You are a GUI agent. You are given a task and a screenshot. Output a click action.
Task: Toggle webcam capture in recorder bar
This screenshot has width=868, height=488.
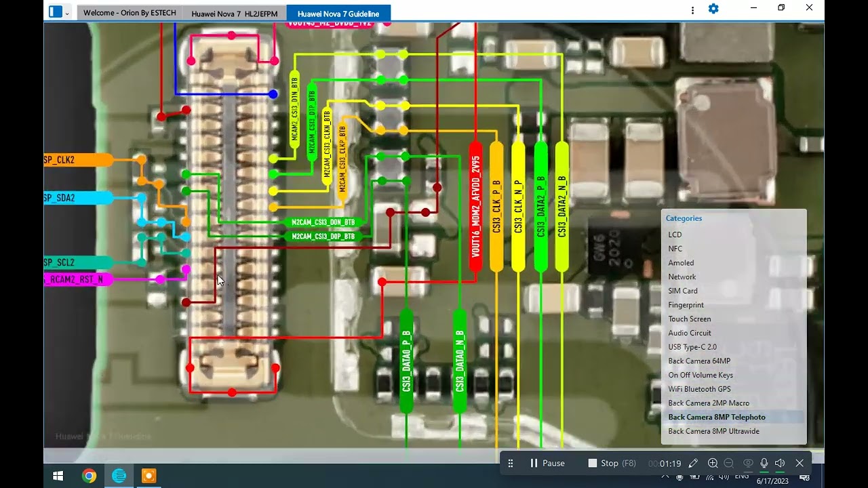(748, 464)
